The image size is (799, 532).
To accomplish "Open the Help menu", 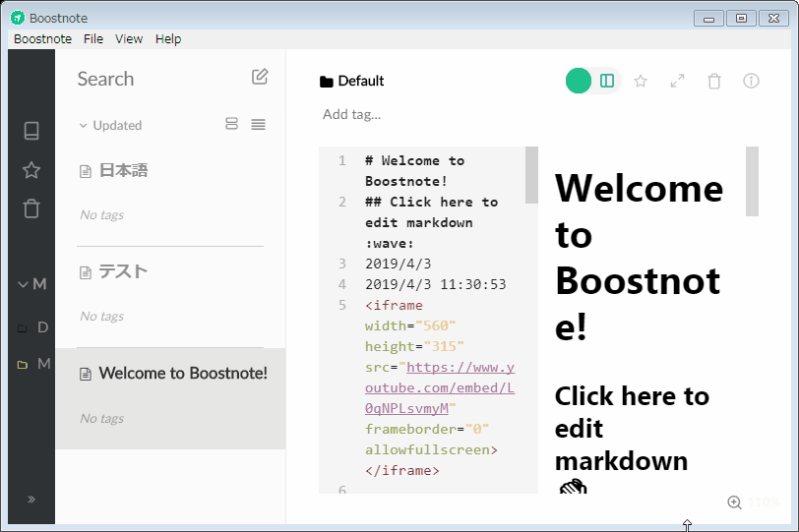I will (168, 39).
